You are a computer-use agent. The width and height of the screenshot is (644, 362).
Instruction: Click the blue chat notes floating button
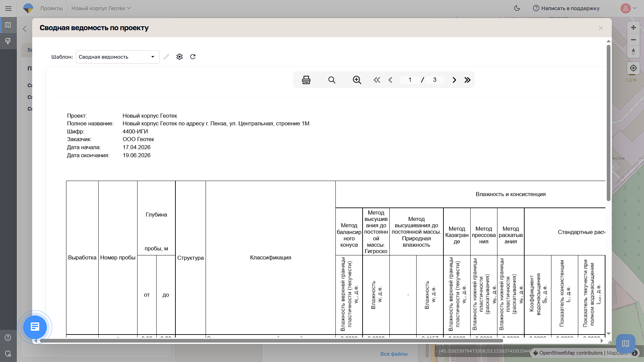[35, 327]
